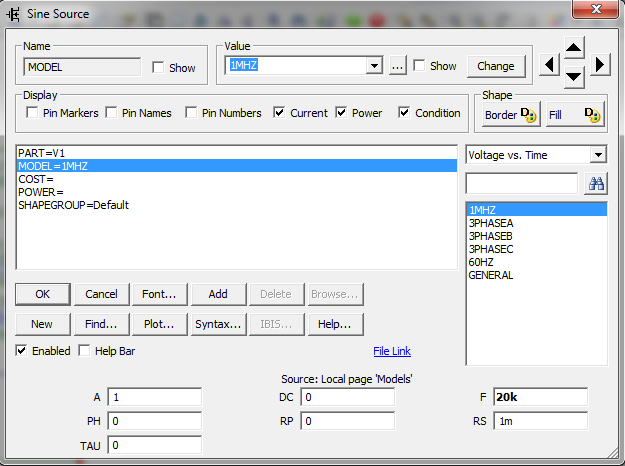This screenshot has width=625, height=466.
Task: Select the MODEL=1MHZ attribute row
Action: [237, 166]
